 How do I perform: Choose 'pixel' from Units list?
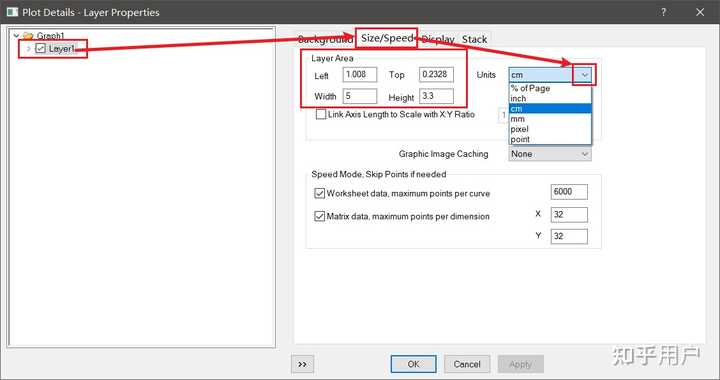(550, 129)
